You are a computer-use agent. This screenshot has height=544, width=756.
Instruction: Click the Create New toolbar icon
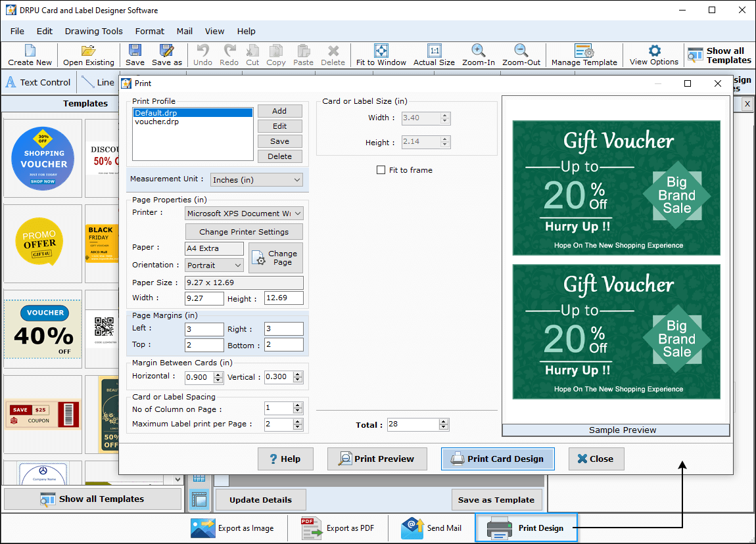30,55
